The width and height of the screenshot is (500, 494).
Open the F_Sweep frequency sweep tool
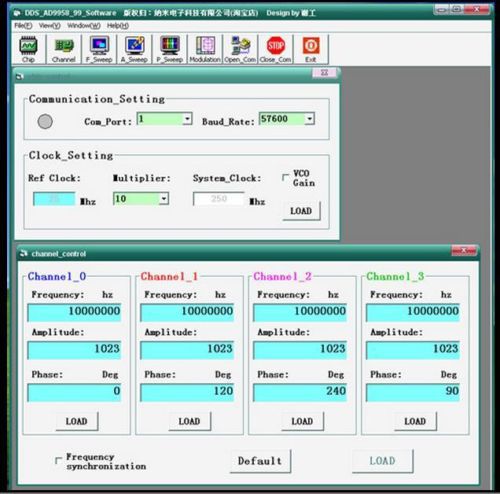pos(99,49)
